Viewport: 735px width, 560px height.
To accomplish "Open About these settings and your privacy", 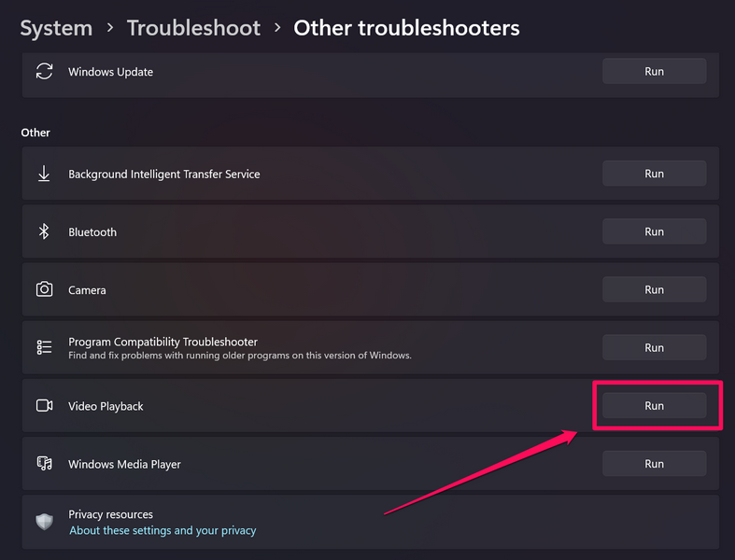I will [163, 531].
